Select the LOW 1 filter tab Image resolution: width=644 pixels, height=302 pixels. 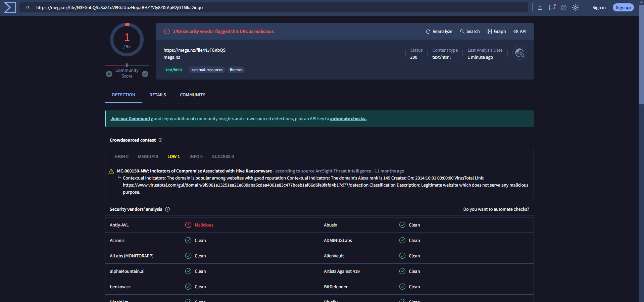[x=174, y=157]
